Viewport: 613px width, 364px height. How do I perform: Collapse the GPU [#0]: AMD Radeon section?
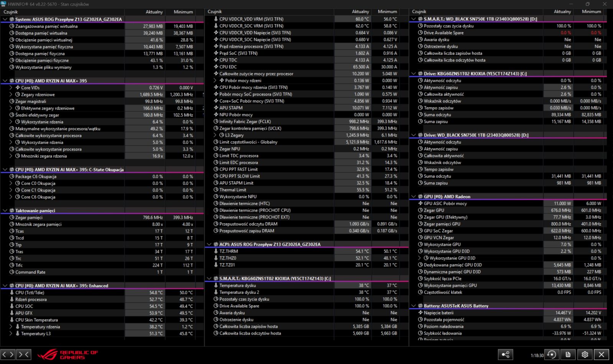(x=413, y=197)
